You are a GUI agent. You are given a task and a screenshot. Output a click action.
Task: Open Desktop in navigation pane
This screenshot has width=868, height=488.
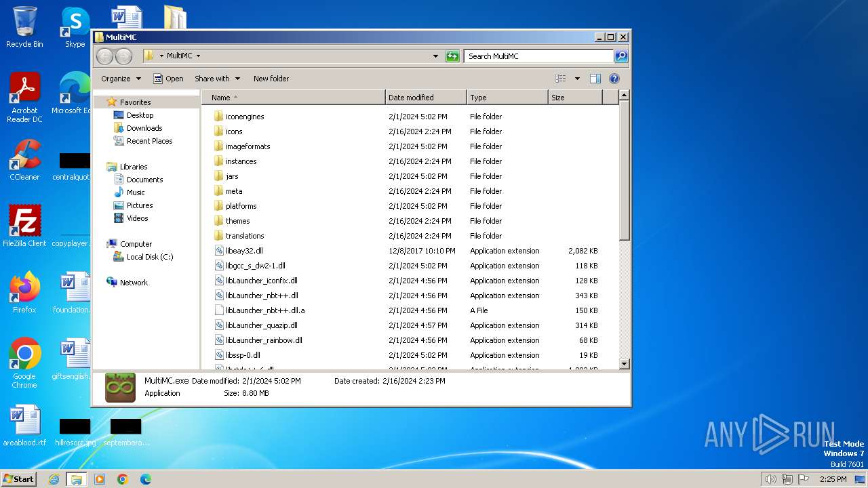140,115
